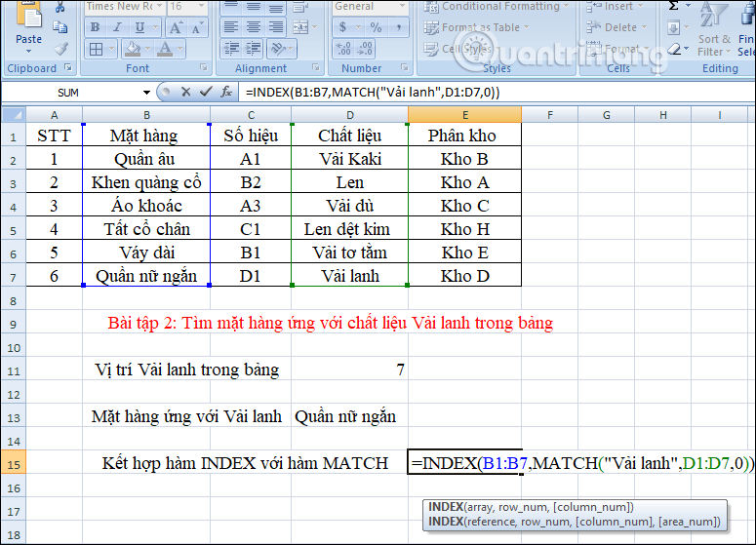
Task: Click the Fill down arrow icon
Action: [674, 27]
